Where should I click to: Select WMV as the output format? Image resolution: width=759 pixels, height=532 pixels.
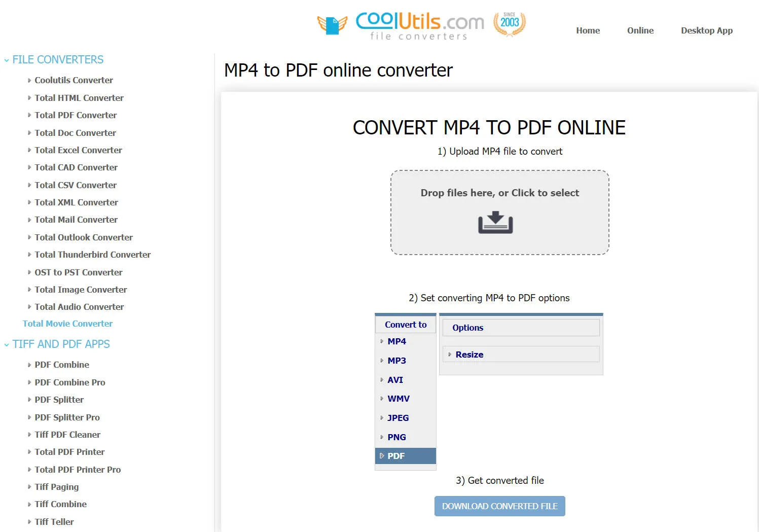399,399
